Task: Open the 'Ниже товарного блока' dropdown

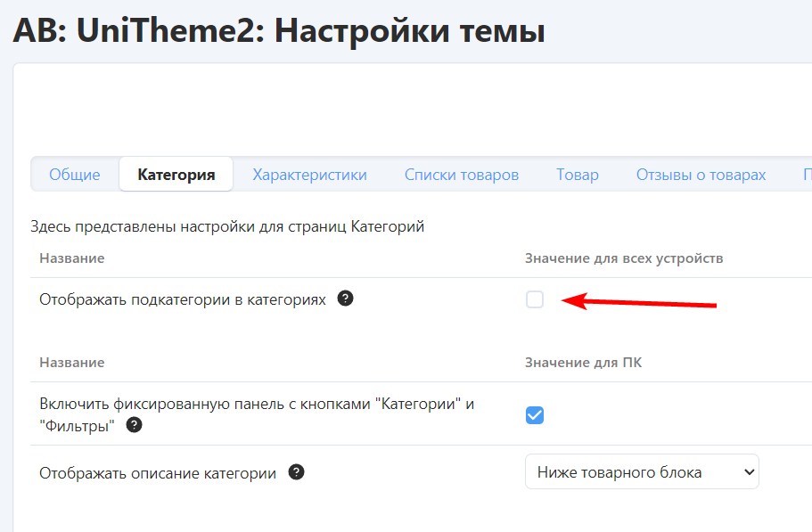Action: point(642,471)
